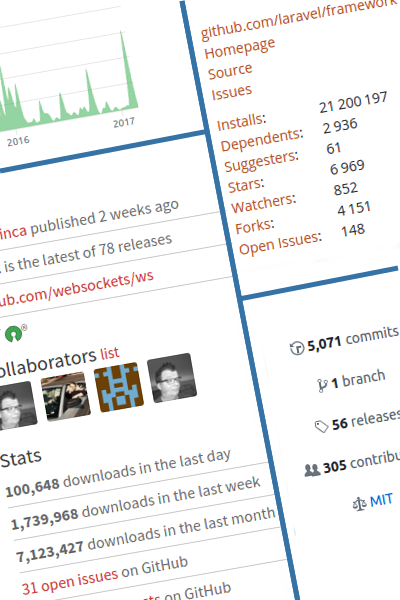Click the Installs value 21 200 197
Viewport: 400px width, 600px height.
[x=353, y=102]
